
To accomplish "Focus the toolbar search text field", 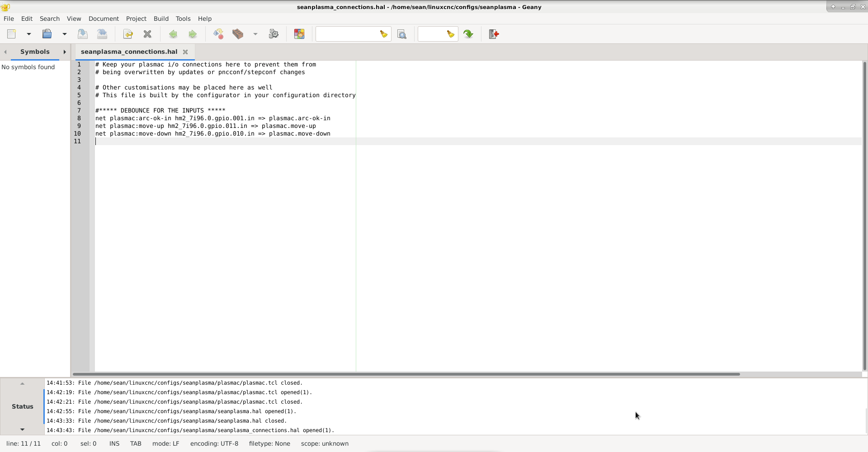I will [347, 34].
